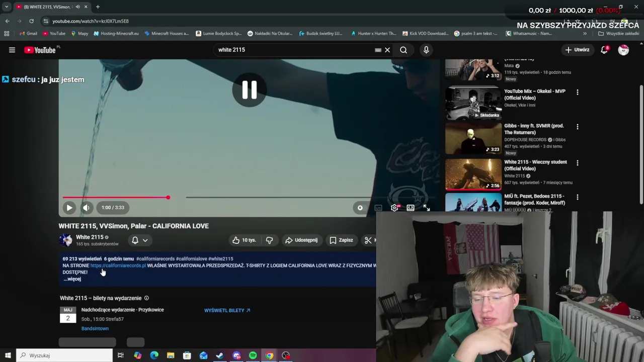
Task: Open the Kick VOD Download bookmark
Action: [x=426, y=34]
